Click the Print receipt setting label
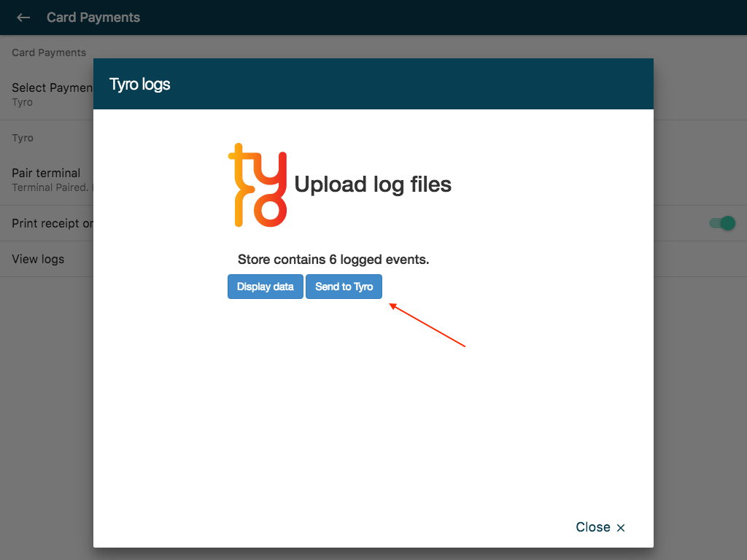Screen dimensions: 747x560 (53, 223)
